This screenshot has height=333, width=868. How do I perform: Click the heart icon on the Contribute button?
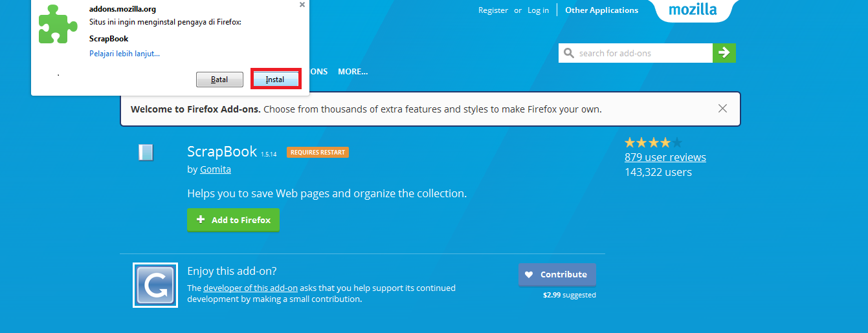coord(528,275)
